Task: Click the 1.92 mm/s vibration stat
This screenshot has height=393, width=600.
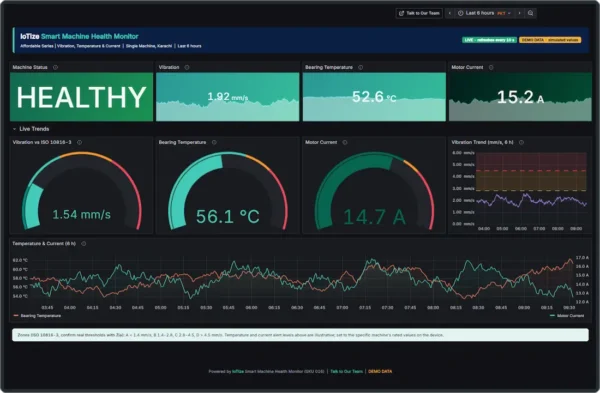Action: point(228,97)
